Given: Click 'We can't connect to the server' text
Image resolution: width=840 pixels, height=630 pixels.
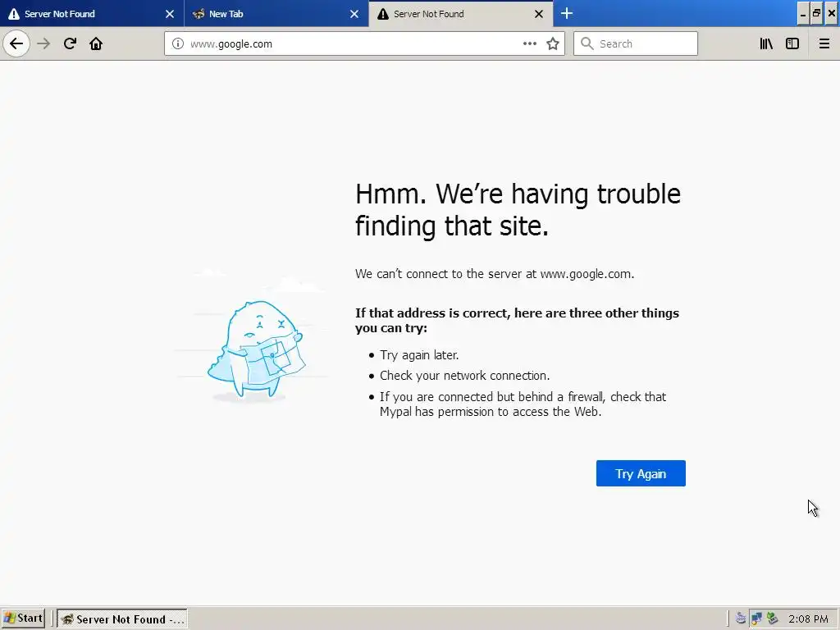Looking at the screenshot, I should click(495, 274).
